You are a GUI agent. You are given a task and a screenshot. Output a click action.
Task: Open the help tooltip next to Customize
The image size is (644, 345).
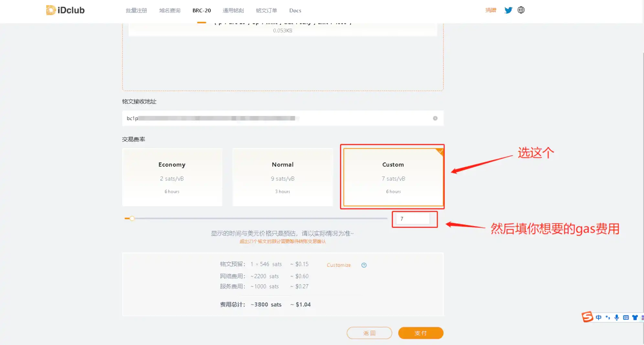click(364, 265)
